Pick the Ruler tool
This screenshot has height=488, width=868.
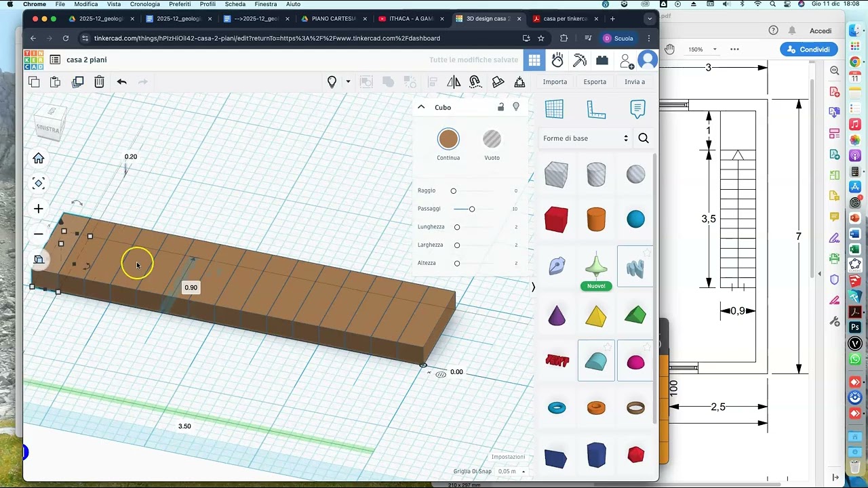click(596, 109)
